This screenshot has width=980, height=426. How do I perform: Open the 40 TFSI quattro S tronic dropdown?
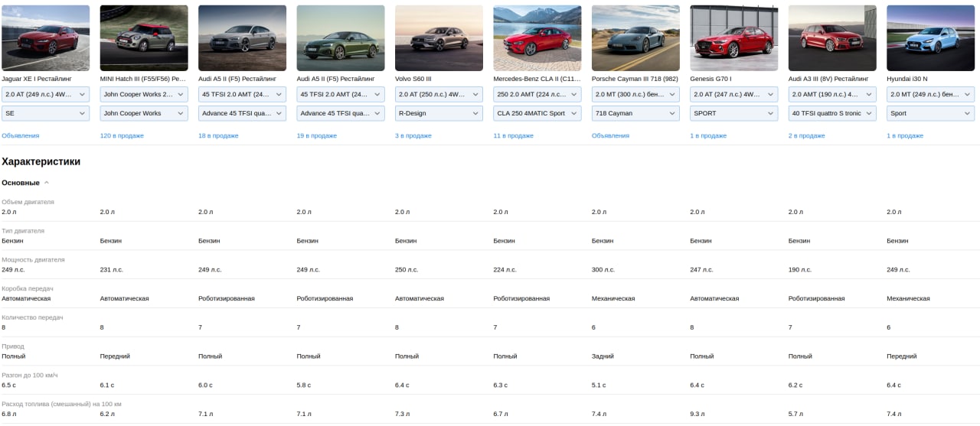coord(832,113)
